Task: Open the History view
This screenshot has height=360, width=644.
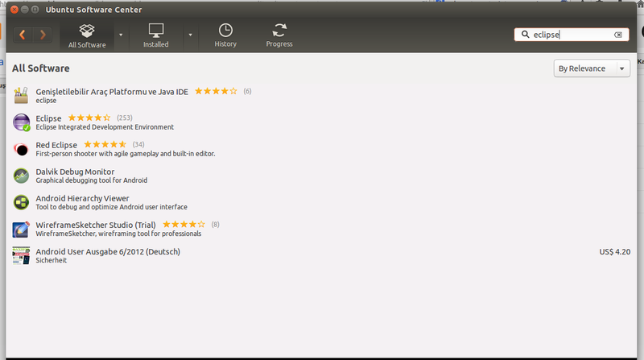Action: point(225,35)
